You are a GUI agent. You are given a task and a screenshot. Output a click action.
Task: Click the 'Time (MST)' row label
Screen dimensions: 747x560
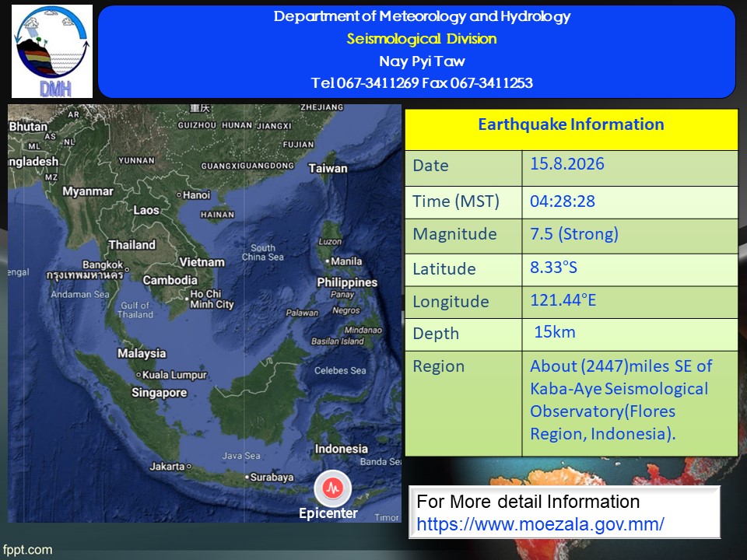click(x=456, y=201)
